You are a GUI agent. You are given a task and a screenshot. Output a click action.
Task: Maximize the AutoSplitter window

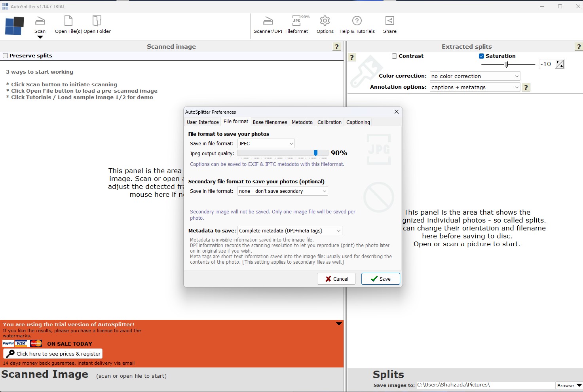pyautogui.click(x=560, y=6)
